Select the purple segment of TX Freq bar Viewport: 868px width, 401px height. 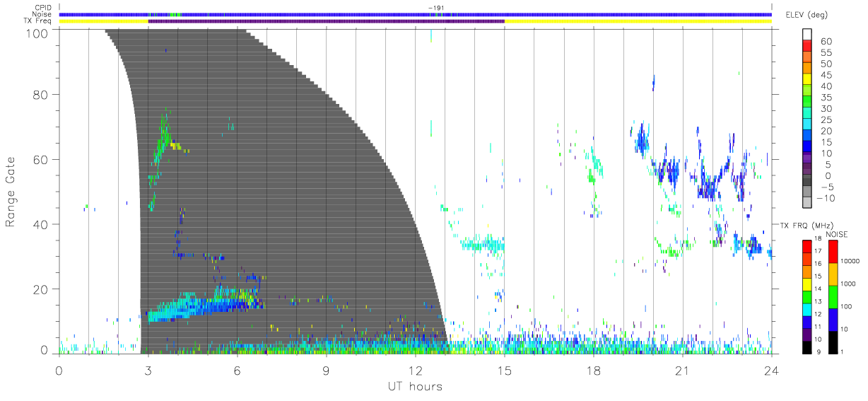pos(326,21)
